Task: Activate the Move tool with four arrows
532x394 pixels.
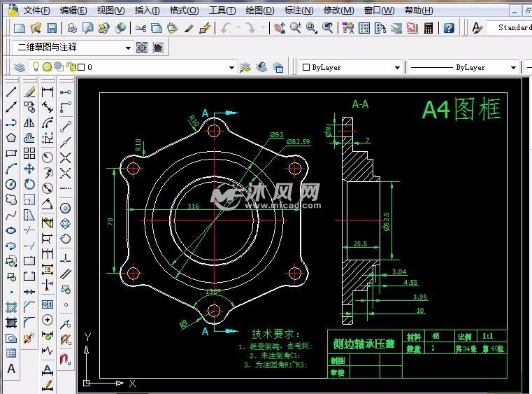Action: coord(29,169)
